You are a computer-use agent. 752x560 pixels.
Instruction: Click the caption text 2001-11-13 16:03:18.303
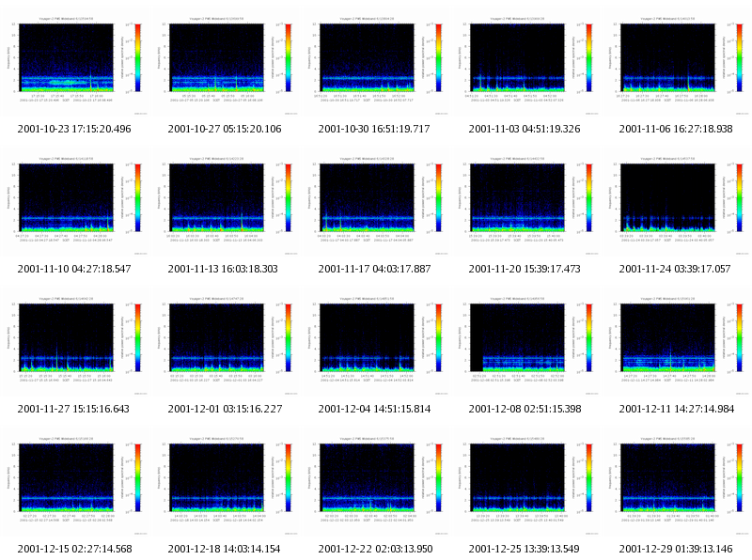(223, 269)
